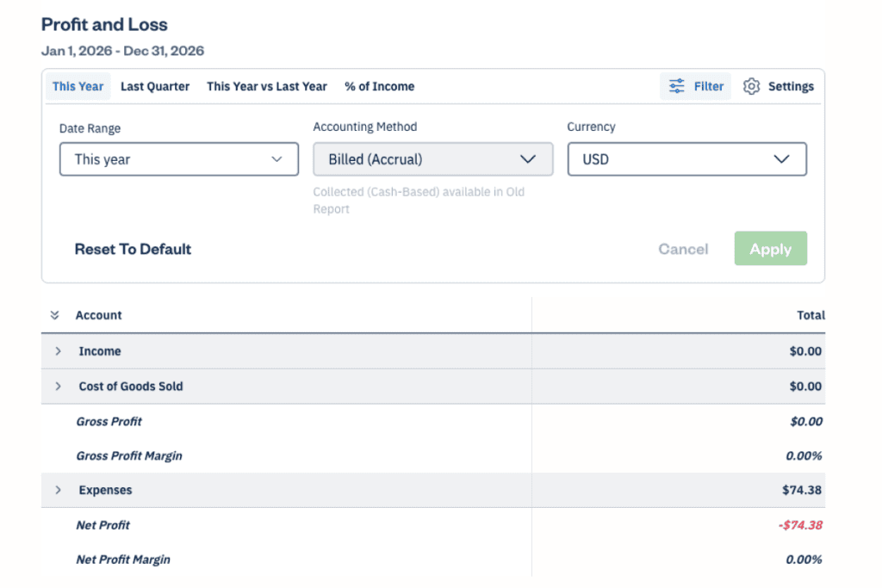This screenshot has height=588, width=882.
Task: Click the Net Profit Margin label
Action: [x=123, y=560]
